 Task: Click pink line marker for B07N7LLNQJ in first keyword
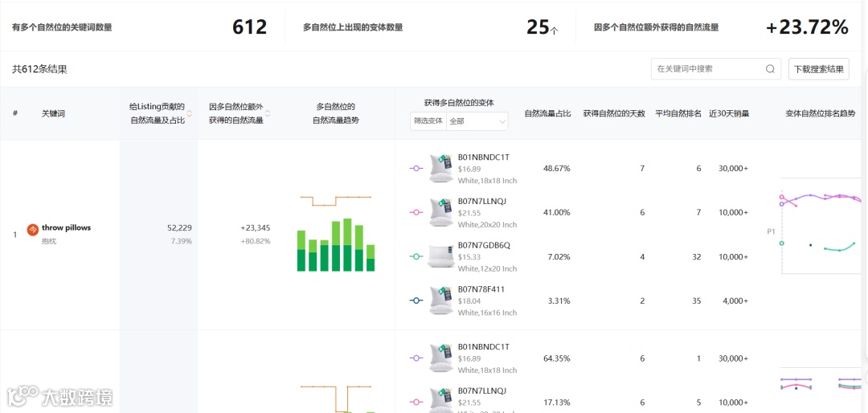(416, 212)
